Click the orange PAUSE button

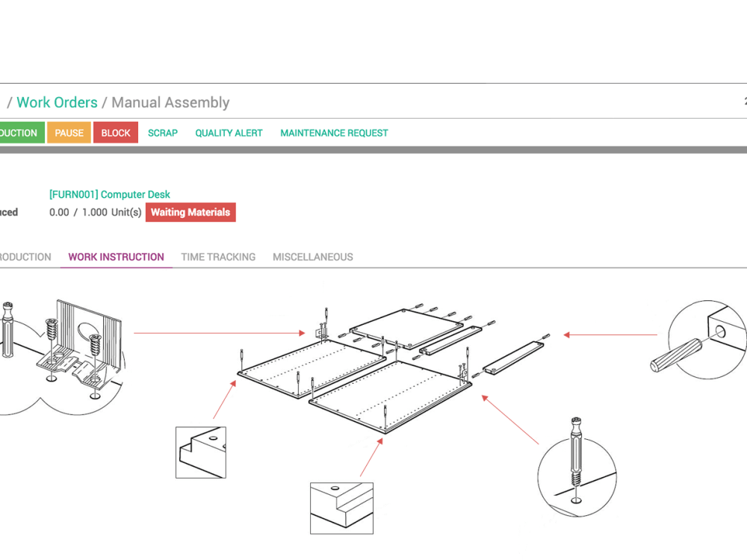tap(69, 133)
